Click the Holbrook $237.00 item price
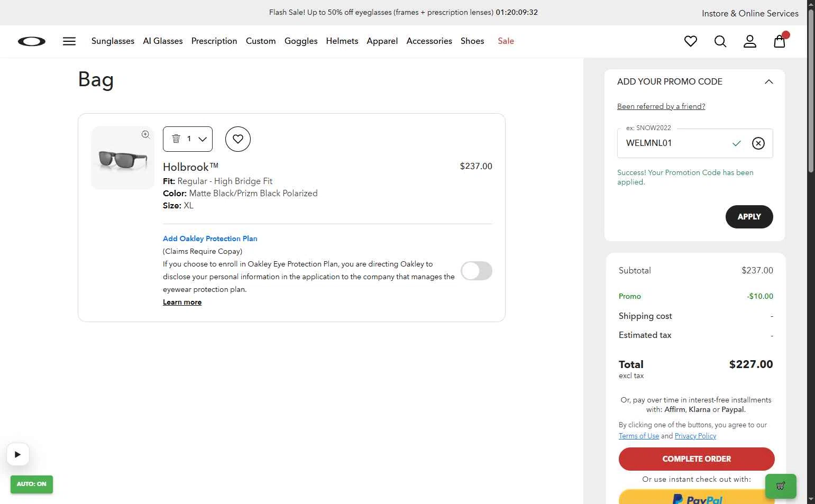The width and height of the screenshot is (815, 504). point(476,166)
